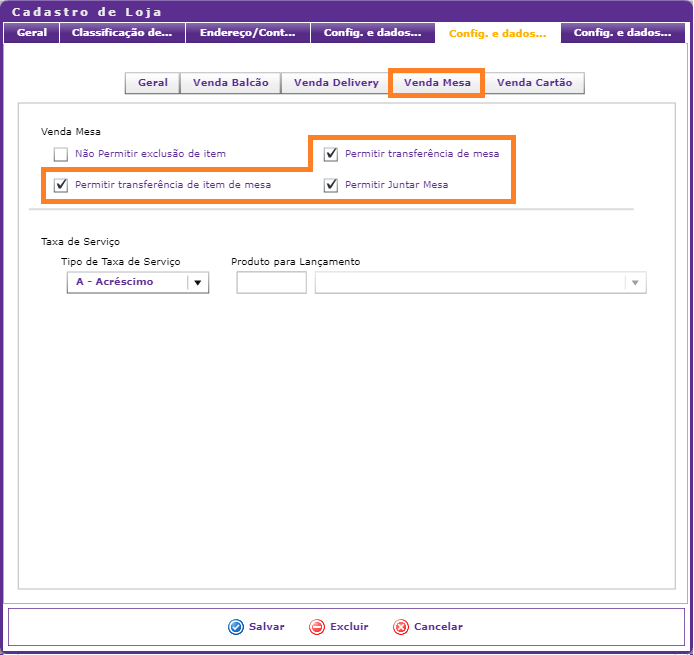Click the Excluir button label
This screenshot has height=655, width=694.
349,627
